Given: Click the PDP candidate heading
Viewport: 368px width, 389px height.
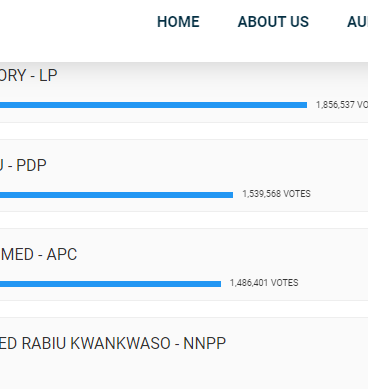Looking at the screenshot, I should [x=23, y=165].
